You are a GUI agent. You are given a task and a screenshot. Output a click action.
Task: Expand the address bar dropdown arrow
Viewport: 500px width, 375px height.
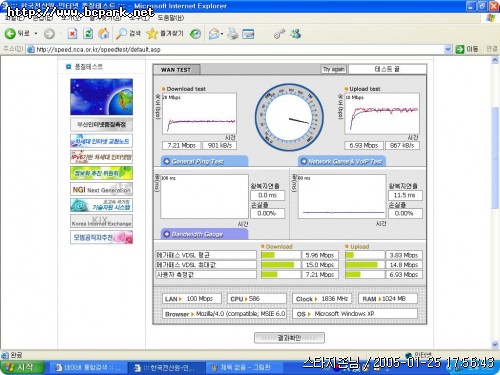448,49
